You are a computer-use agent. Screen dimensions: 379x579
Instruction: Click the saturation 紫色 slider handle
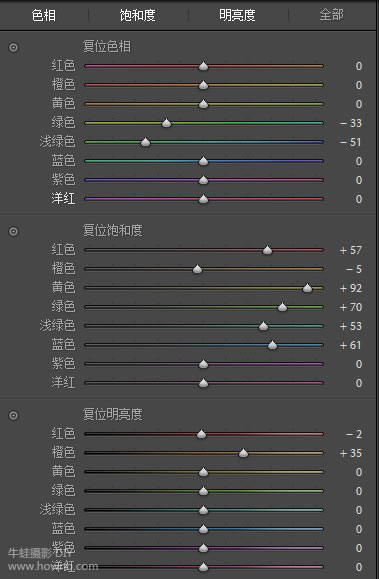(204, 364)
